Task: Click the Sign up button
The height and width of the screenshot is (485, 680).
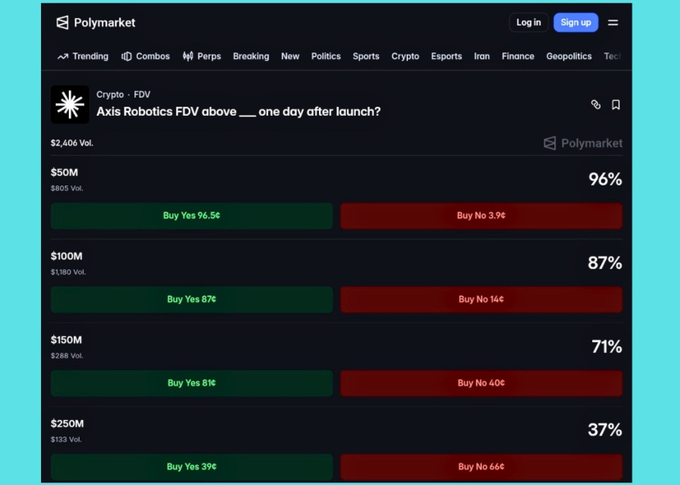Action: click(x=576, y=23)
